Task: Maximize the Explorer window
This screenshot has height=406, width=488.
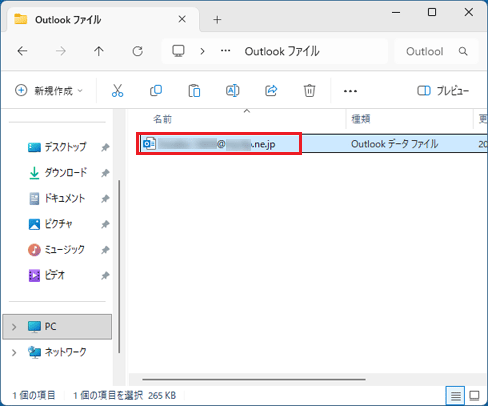Action: [x=432, y=12]
